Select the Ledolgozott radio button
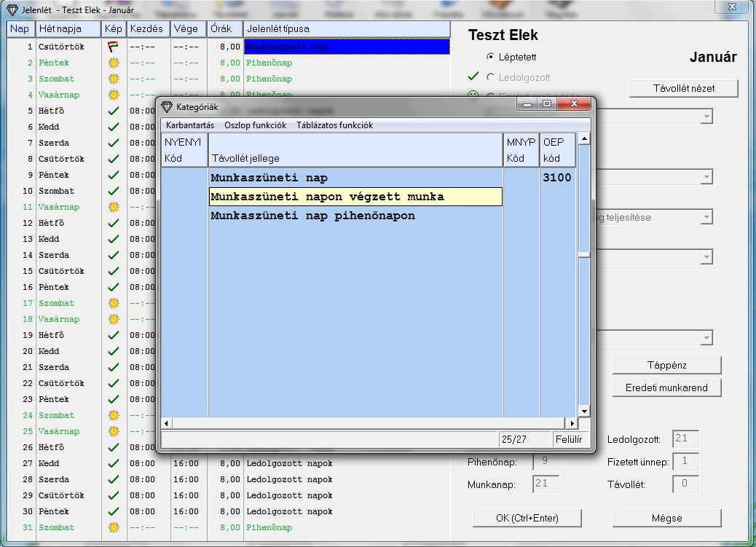Image resolution: width=756 pixels, height=547 pixels. (x=490, y=77)
